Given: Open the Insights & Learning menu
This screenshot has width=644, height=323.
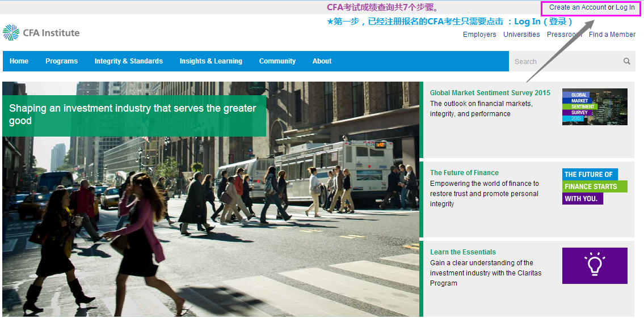Looking at the screenshot, I should tap(211, 61).
